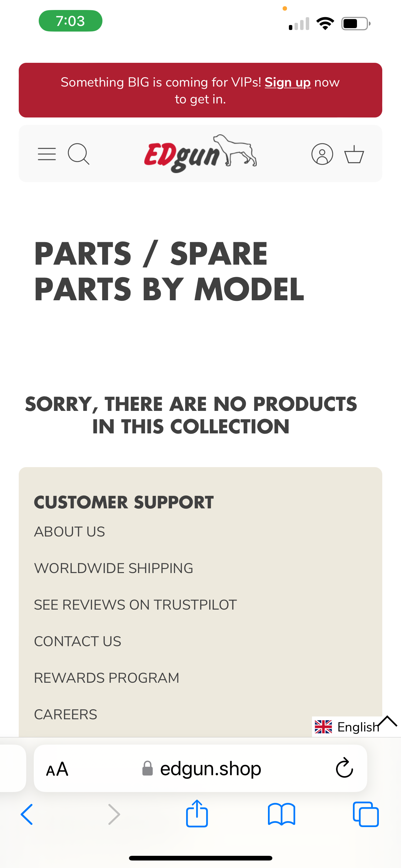Tap the search magnifier icon
Viewport: 401px width, 868px height.
point(79,154)
